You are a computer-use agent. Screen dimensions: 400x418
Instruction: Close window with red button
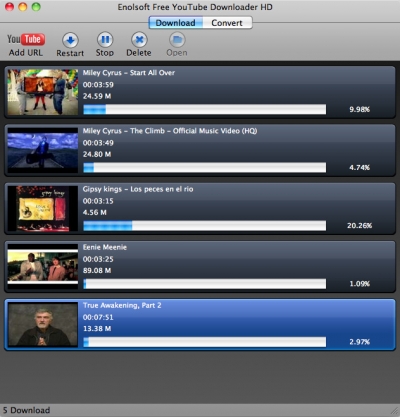[10, 7]
